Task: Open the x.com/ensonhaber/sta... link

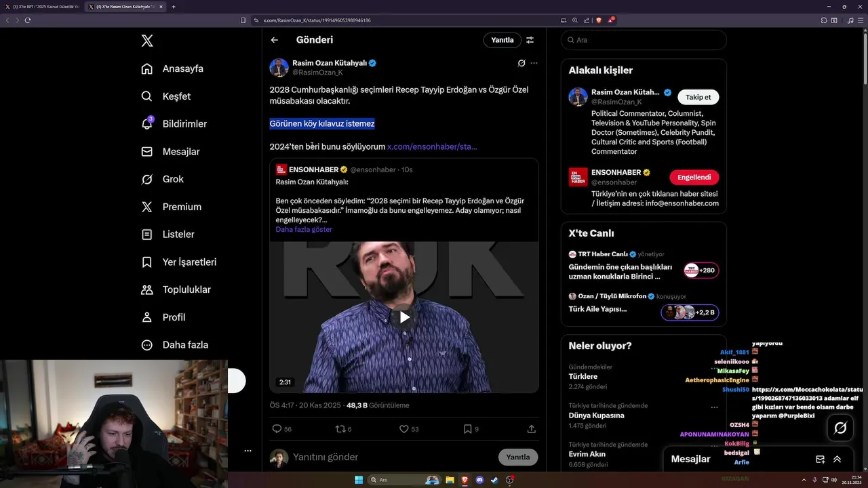Action: 432,146
